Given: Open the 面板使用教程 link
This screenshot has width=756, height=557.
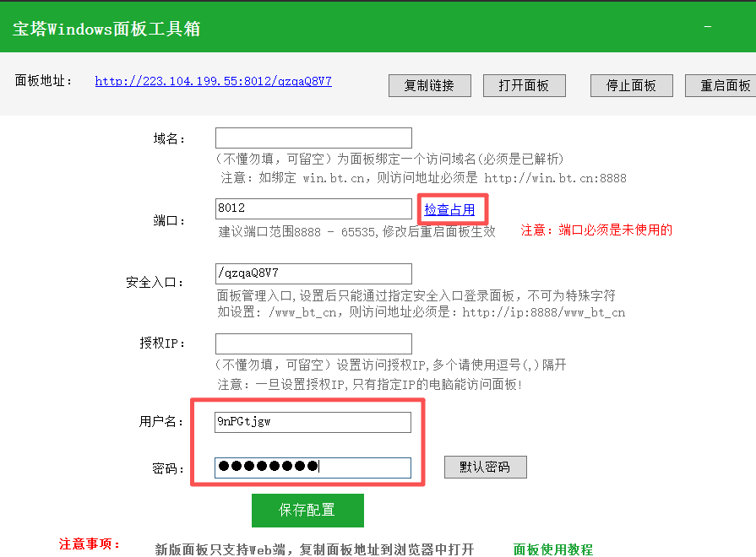Looking at the screenshot, I should pyautogui.click(x=553, y=549).
